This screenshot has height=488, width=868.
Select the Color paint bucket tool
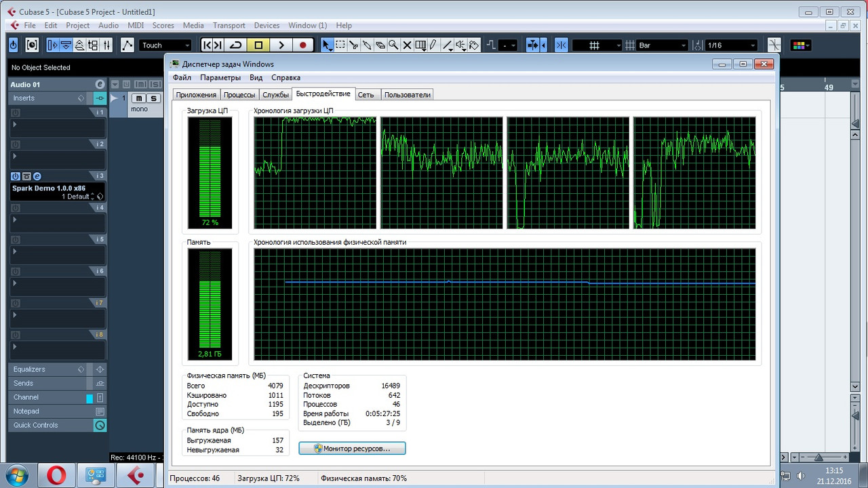[475, 45]
